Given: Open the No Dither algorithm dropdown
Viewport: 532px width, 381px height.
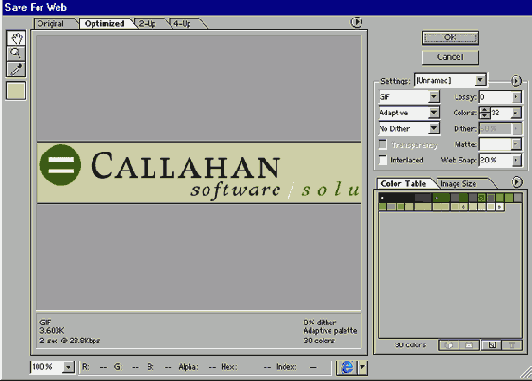Looking at the screenshot, I should (x=409, y=128).
